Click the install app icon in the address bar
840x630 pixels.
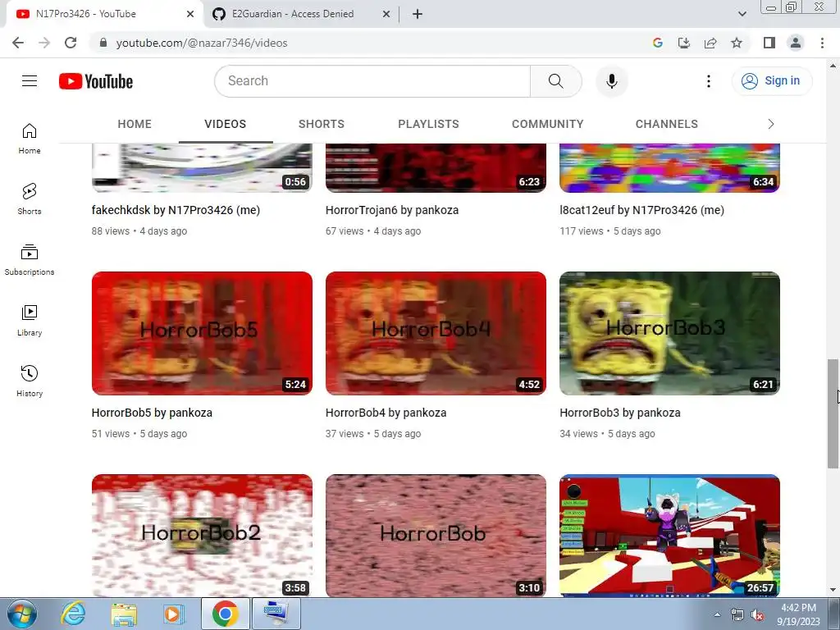683,43
